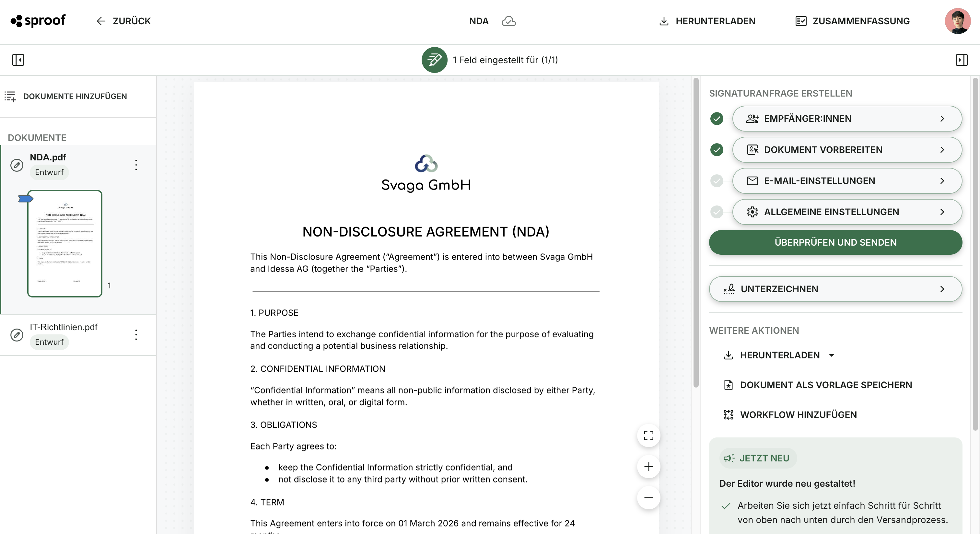Click the sproof logo
This screenshot has width=980, height=534.
(x=38, y=21)
